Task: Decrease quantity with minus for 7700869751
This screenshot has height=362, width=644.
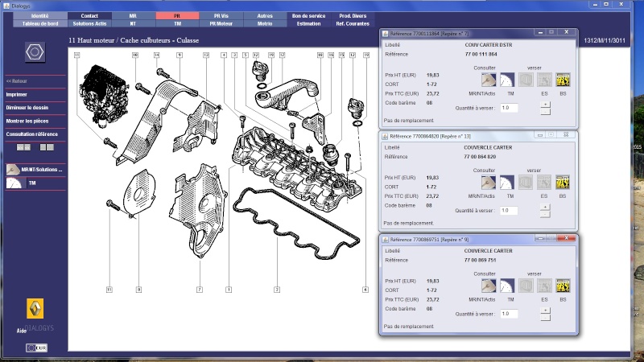Action: click(546, 318)
